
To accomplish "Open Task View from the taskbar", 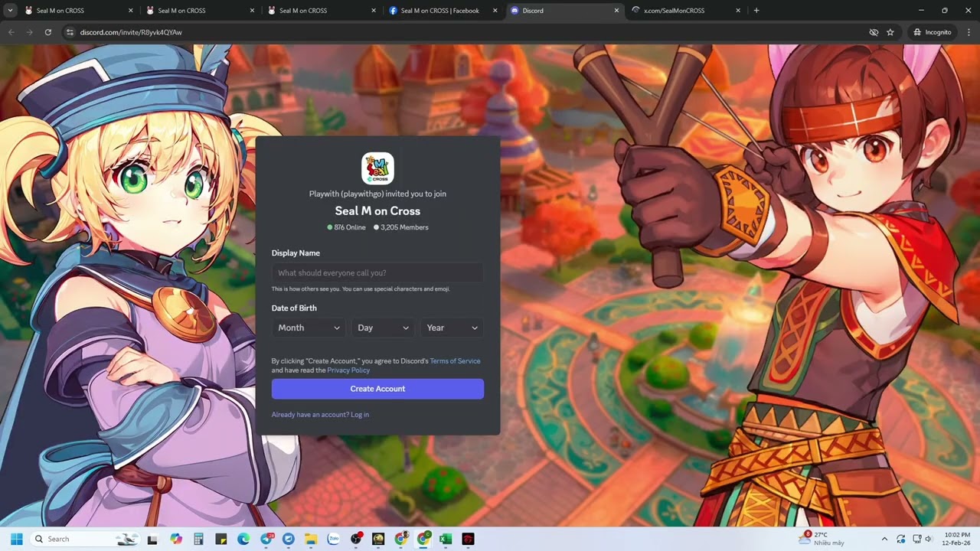I will 152,539.
